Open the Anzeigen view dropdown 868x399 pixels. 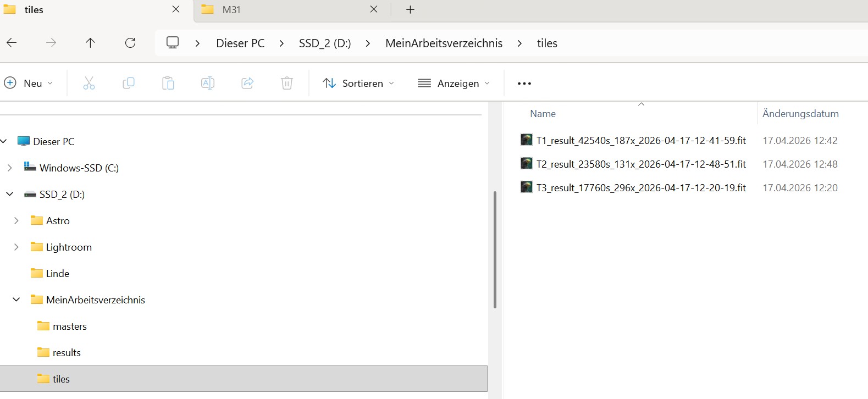click(x=454, y=84)
